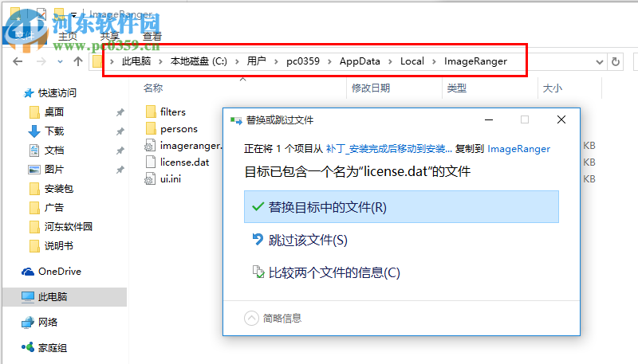
Task: Sort by 修改日期 column header
Action: [371, 88]
